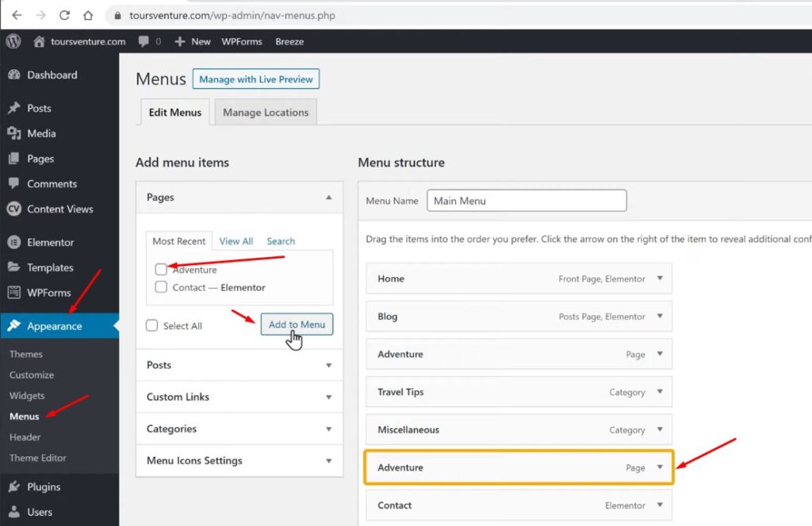Click the Dashboard icon in sidebar
Viewport: 812px width, 526px height.
point(13,75)
